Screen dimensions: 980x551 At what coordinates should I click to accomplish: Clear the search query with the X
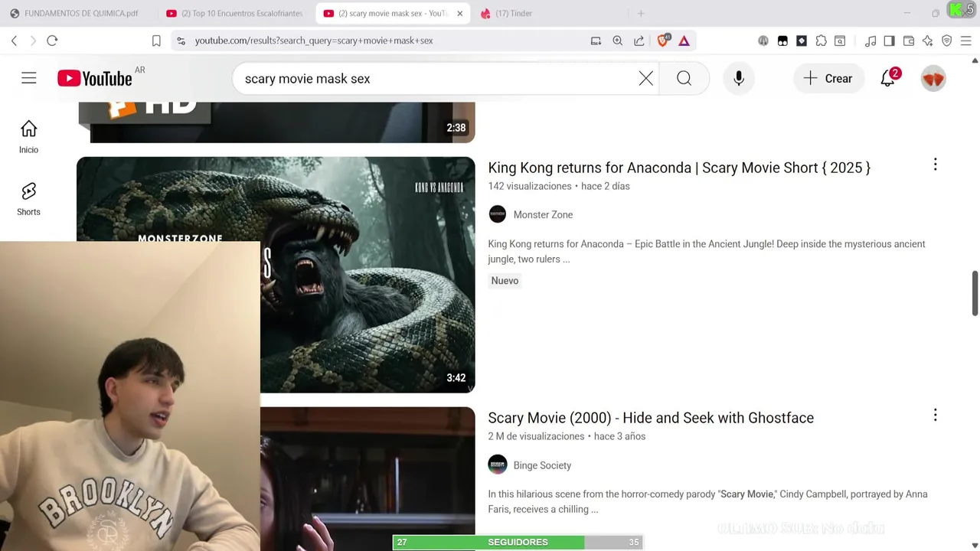click(x=646, y=78)
